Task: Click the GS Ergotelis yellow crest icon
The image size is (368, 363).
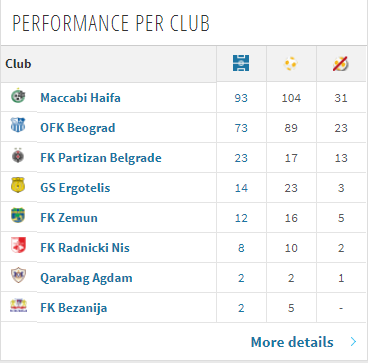Action: (x=18, y=186)
